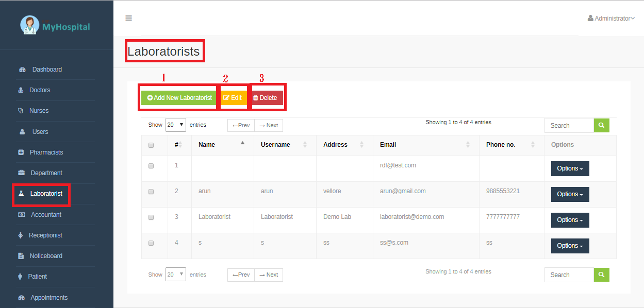Focus the bottom Search input field
644x308 pixels.
pos(569,275)
